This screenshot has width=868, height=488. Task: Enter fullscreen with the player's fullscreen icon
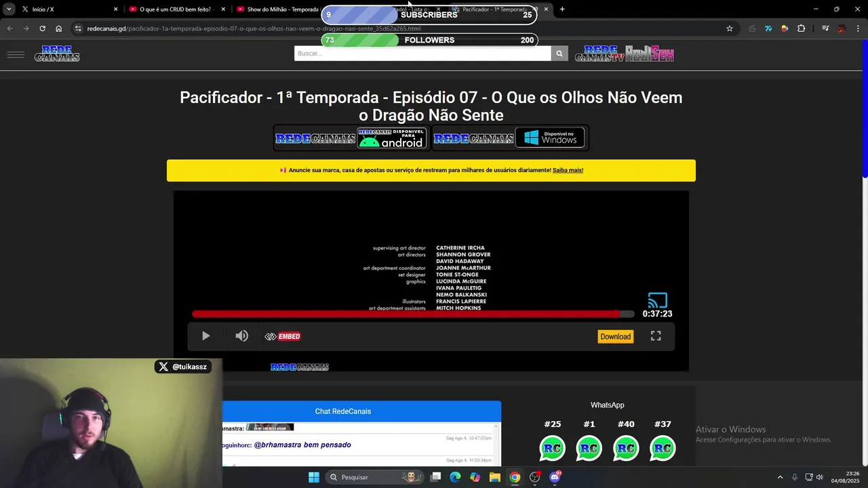pos(656,336)
